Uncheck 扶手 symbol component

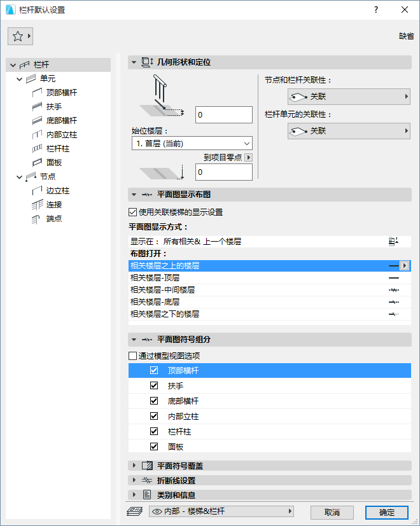click(x=154, y=385)
